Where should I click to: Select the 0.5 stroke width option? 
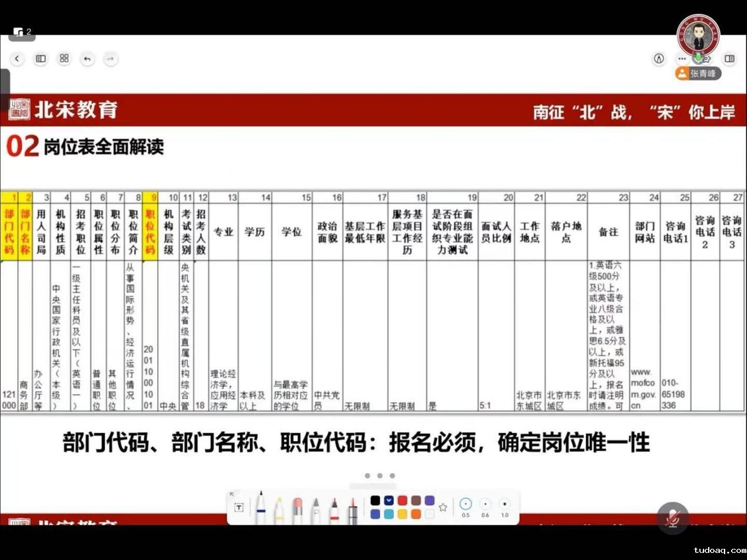coord(466,504)
